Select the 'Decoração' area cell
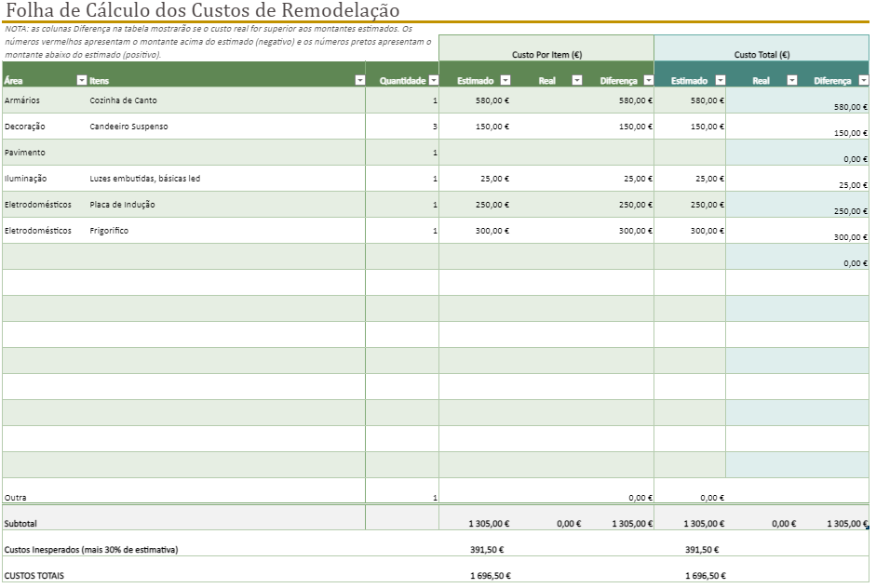Viewport: 876px width, 588px height. pos(24,127)
